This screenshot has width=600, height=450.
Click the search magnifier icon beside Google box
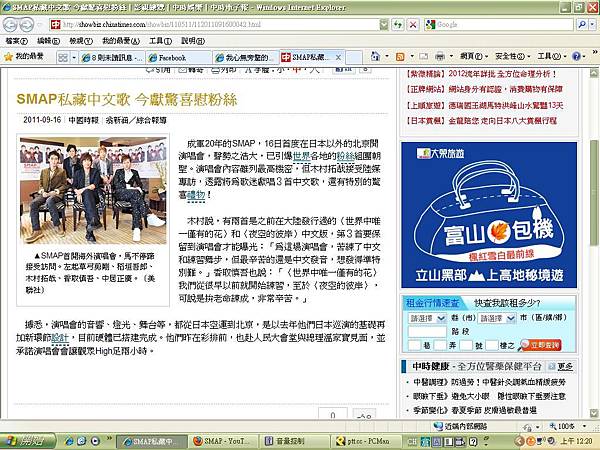click(x=582, y=25)
